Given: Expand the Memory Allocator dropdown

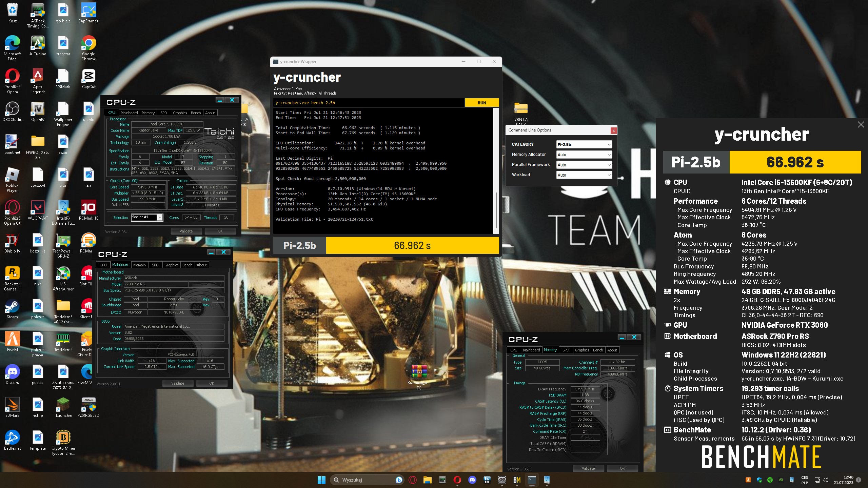Looking at the screenshot, I should click(584, 155).
